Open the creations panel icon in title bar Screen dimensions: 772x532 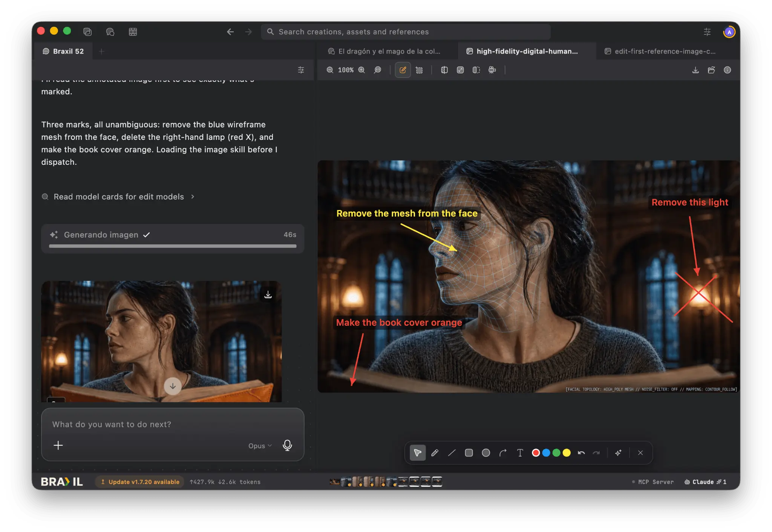(x=87, y=32)
